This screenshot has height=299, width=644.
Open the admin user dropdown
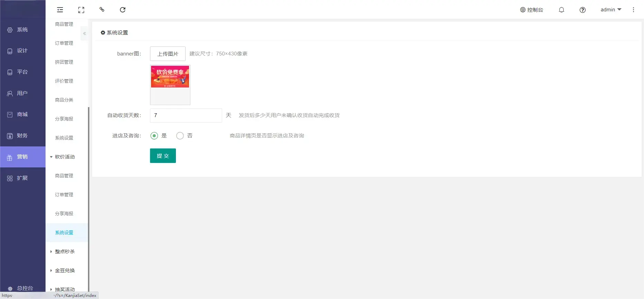[x=611, y=10]
